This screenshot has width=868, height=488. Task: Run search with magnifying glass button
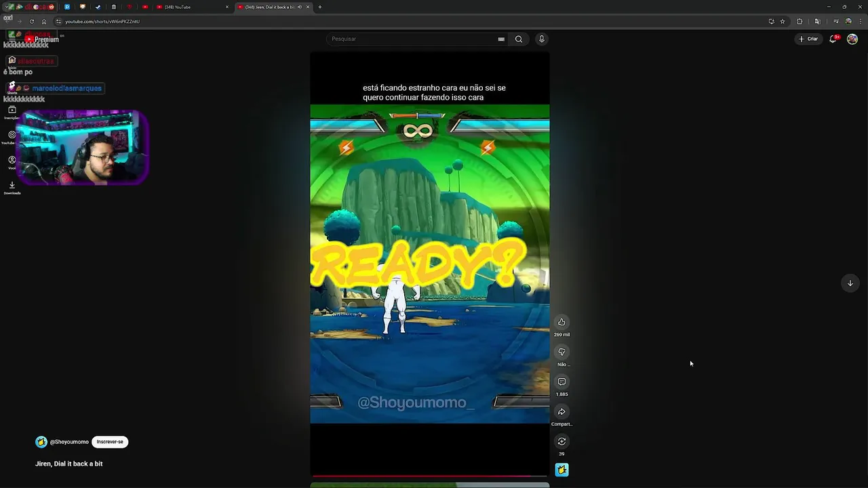[519, 39]
